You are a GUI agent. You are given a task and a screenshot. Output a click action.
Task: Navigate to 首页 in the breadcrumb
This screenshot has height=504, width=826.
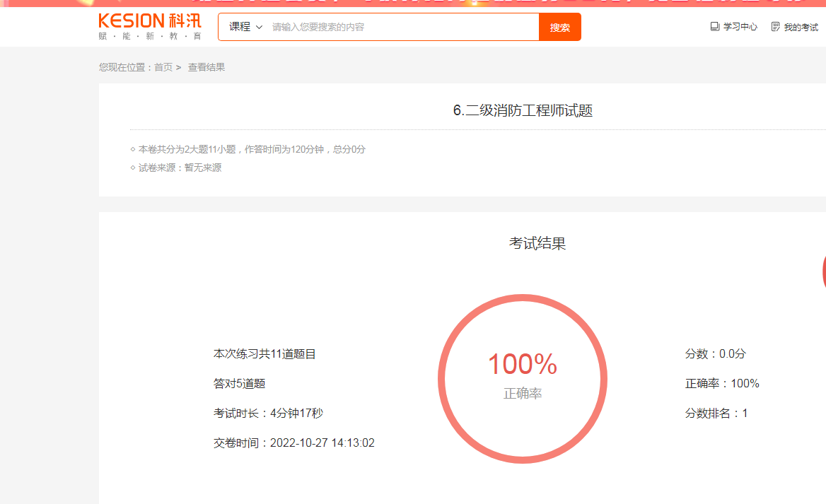(163, 67)
